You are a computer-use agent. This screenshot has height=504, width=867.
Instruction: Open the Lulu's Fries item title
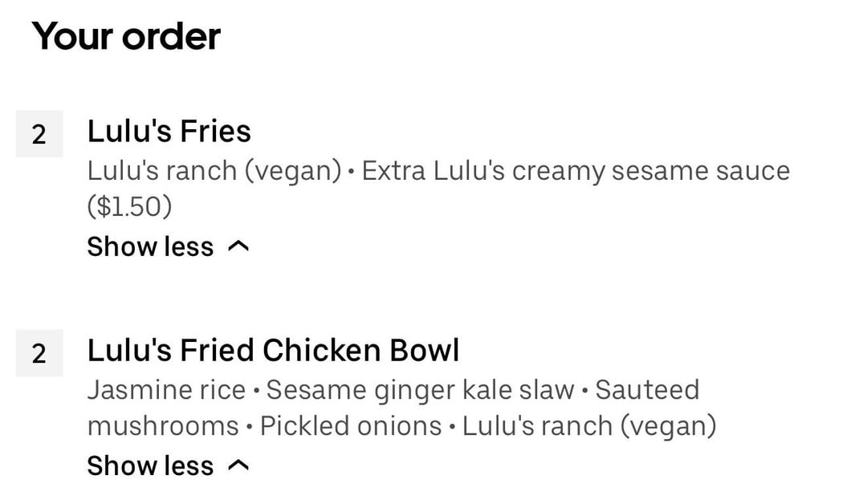[x=169, y=132]
